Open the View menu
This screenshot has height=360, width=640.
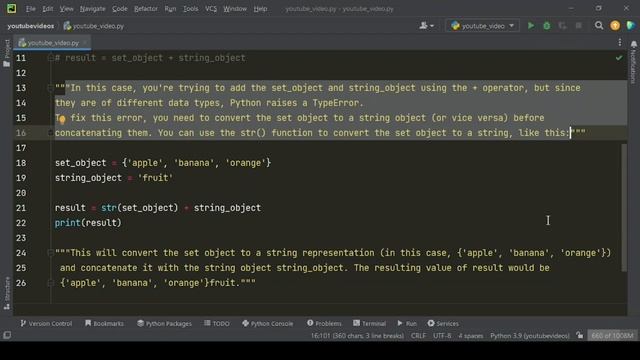[67, 9]
